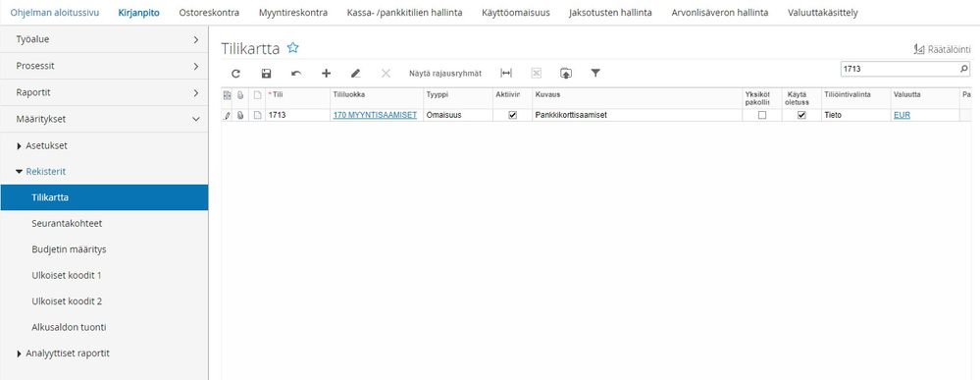
Task: Open the pencil edit icon in the toolbar
Action: tap(356, 74)
